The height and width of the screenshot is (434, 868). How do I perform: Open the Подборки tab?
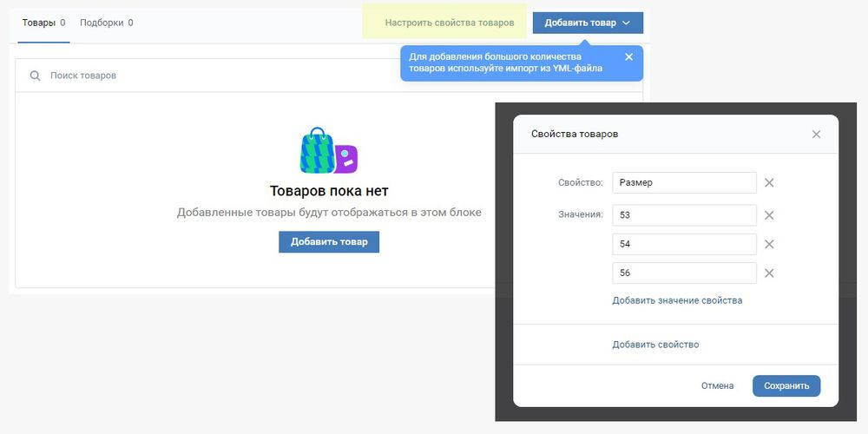tap(106, 23)
